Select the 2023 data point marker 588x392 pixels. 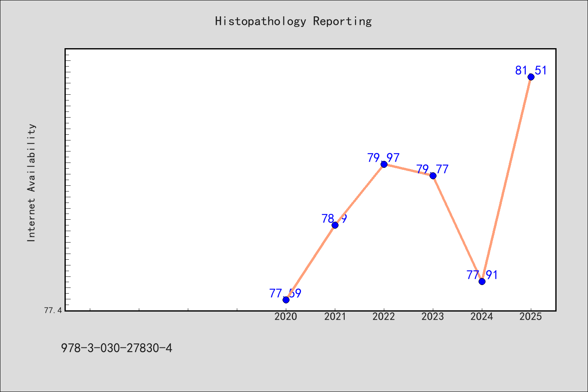[x=433, y=176]
